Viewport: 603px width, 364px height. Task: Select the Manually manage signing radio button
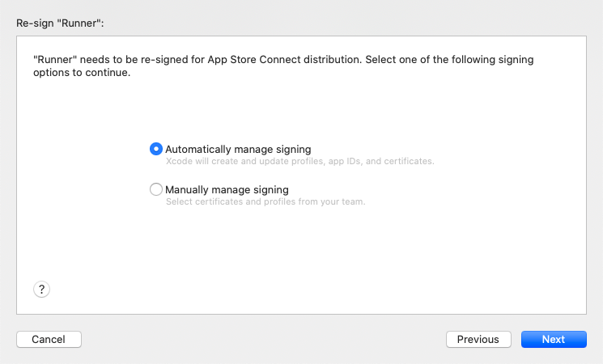point(156,189)
